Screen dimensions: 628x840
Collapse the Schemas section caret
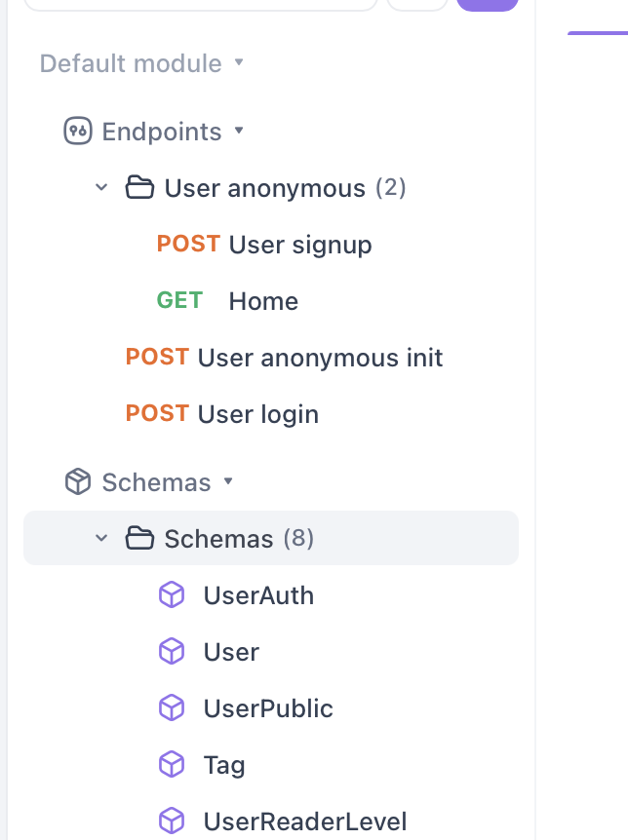[x=228, y=480]
